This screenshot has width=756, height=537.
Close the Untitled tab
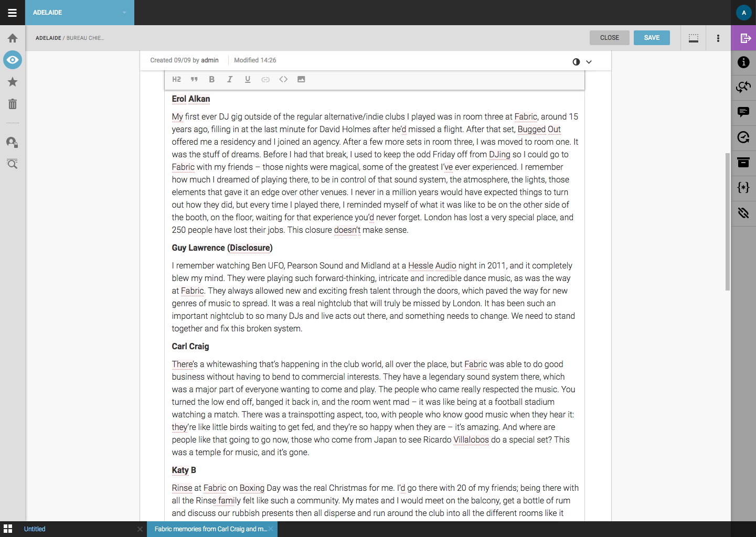coord(140,529)
